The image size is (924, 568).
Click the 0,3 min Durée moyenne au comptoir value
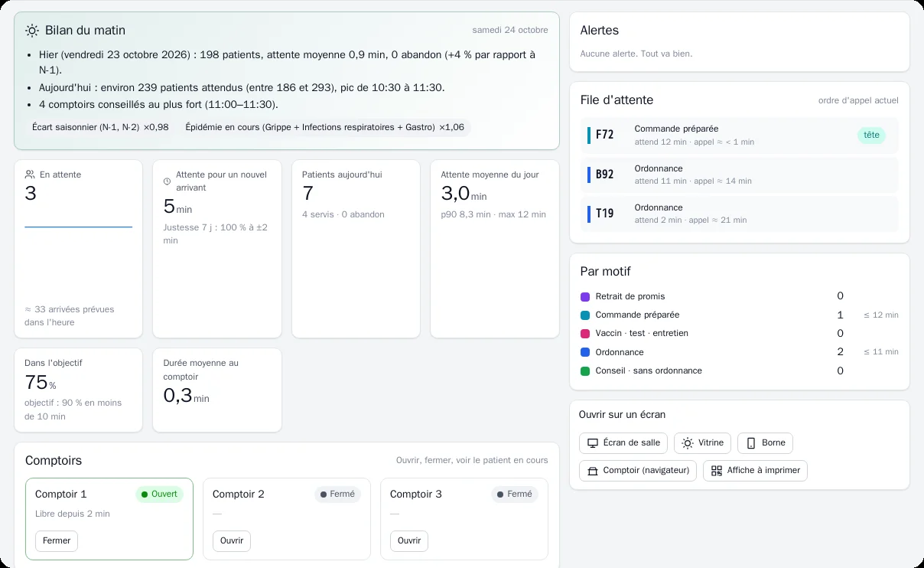click(186, 396)
